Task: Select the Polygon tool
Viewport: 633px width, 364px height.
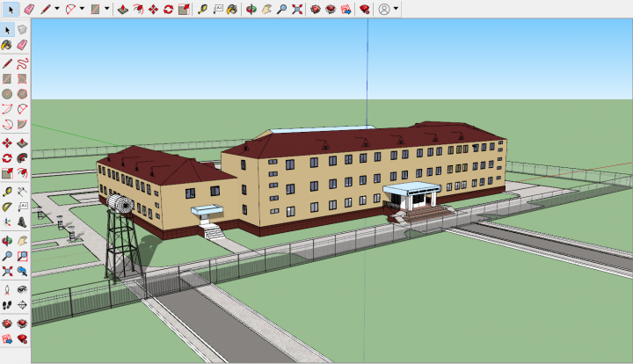Action: pyautogui.click(x=22, y=94)
